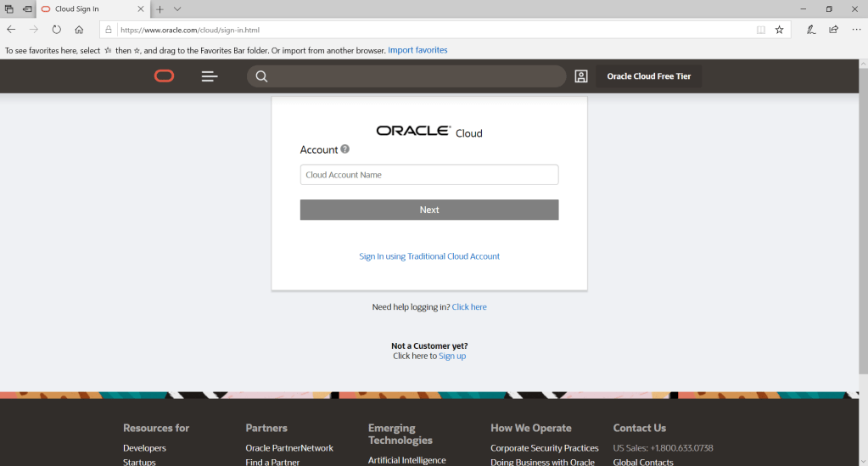
Task: Focus the Cloud Account Name field
Action: click(428, 175)
